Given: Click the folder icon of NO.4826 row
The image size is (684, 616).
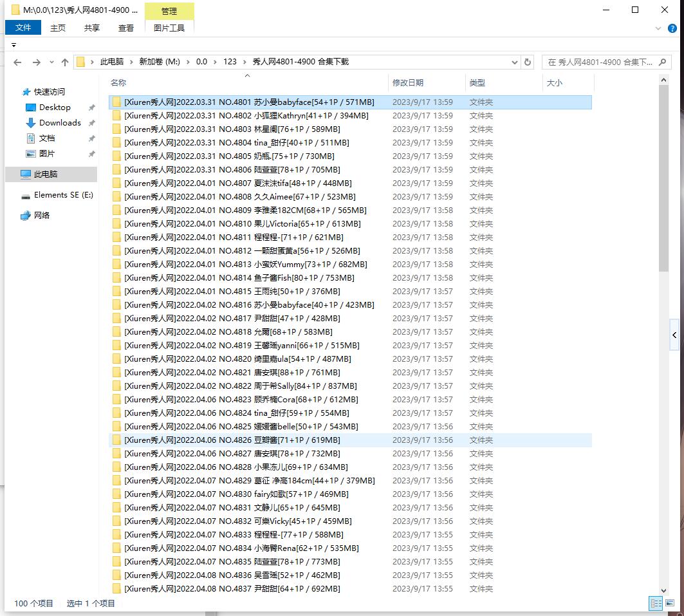Looking at the screenshot, I should click(x=116, y=440).
